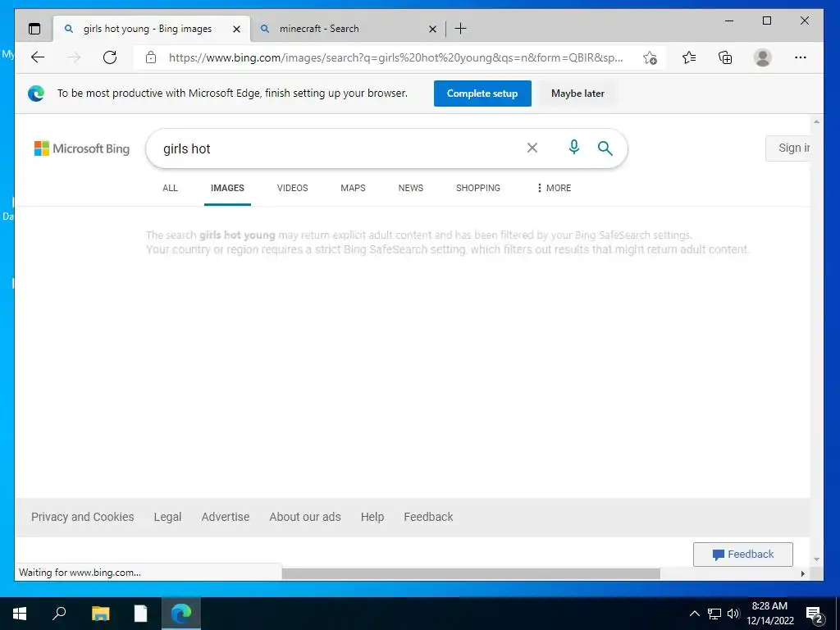This screenshot has height=630, width=840.
Task: Expand the MORE menu
Action: 555,188
